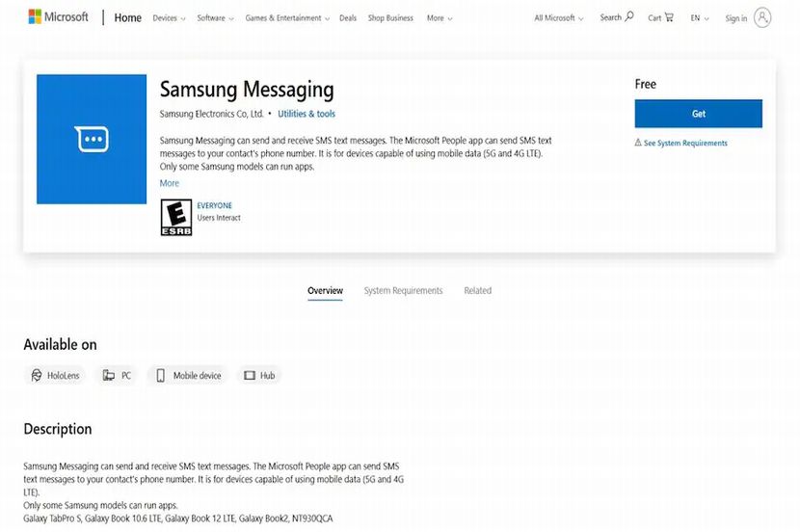800x532 pixels.
Task: Click the Description heading
Action: [x=58, y=429]
